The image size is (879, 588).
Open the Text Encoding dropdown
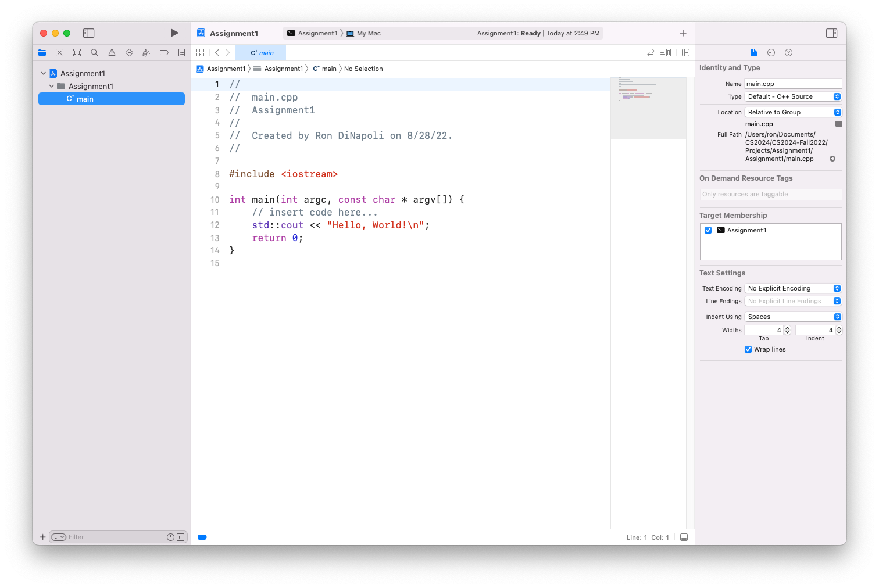click(x=793, y=288)
